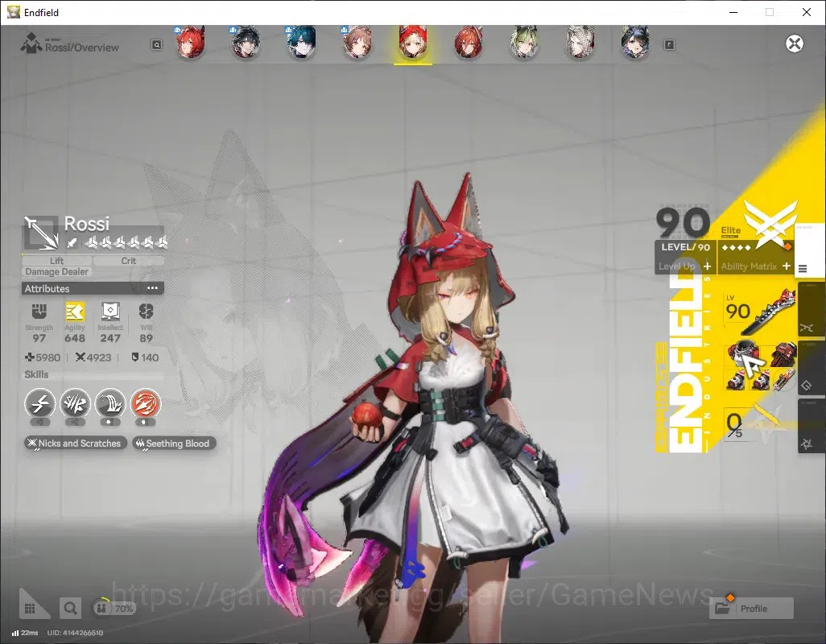Select the red-haired operator portrait right of Rossi

coord(468,42)
